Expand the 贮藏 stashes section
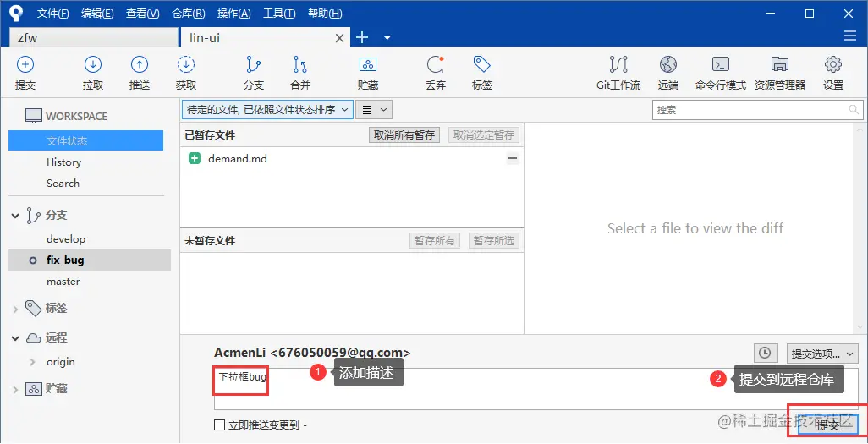Image resolution: width=868 pixels, height=444 pixels. [15, 390]
